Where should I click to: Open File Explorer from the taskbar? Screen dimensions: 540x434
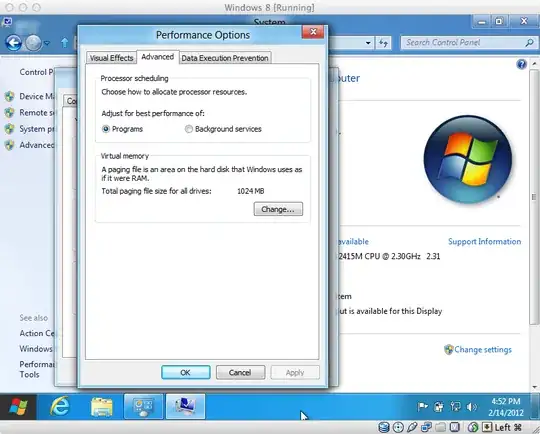pyautogui.click(x=102, y=407)
